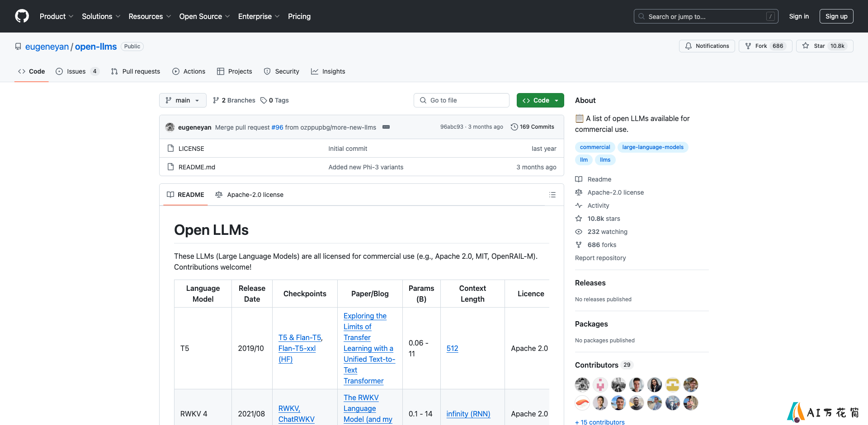Open the Resources dropdown
This screenshot has width=868, height=425.
[x=150, y=16]
